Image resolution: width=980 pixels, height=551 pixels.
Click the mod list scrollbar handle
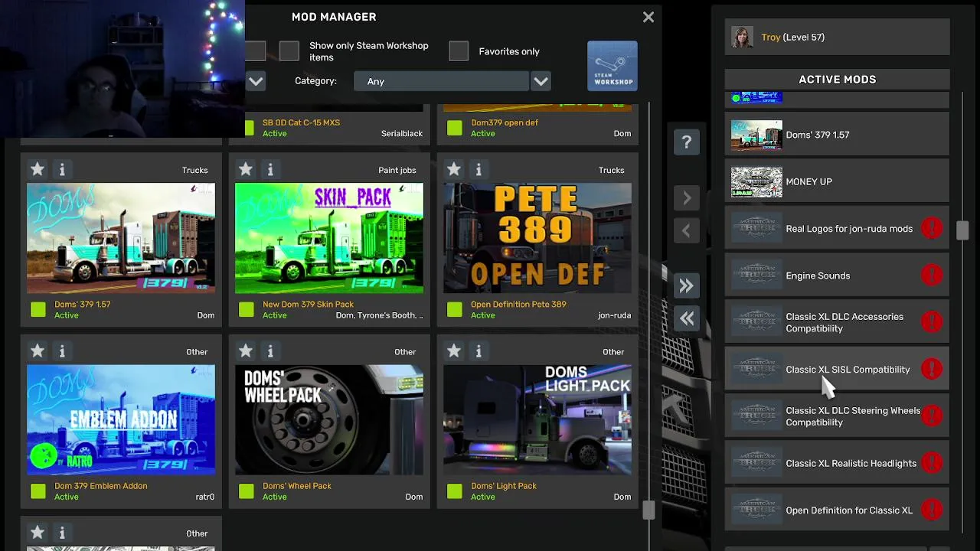point(648,510)
